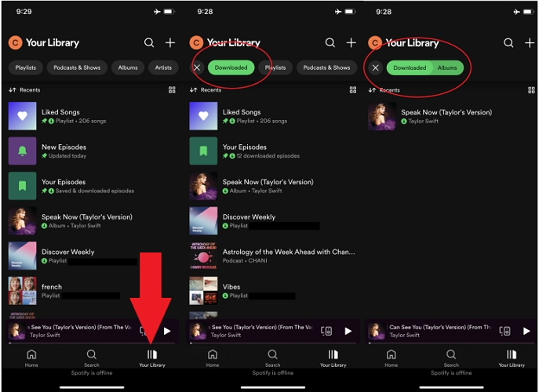Open connect devices icon in right screen player

pyautogui.click(x=504, y=331)
